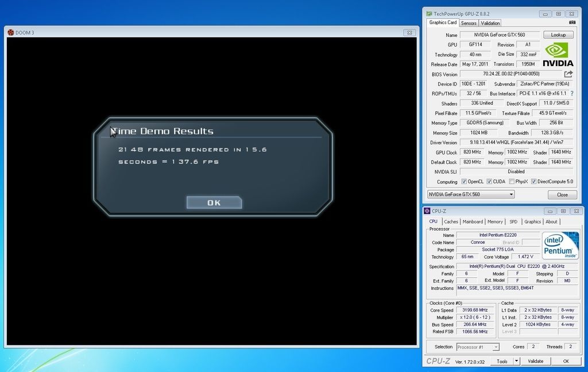Minimize the CPU-Z window
Viewport: 588px width, 372px height.
pyautogui.click(x=550, y=212)
